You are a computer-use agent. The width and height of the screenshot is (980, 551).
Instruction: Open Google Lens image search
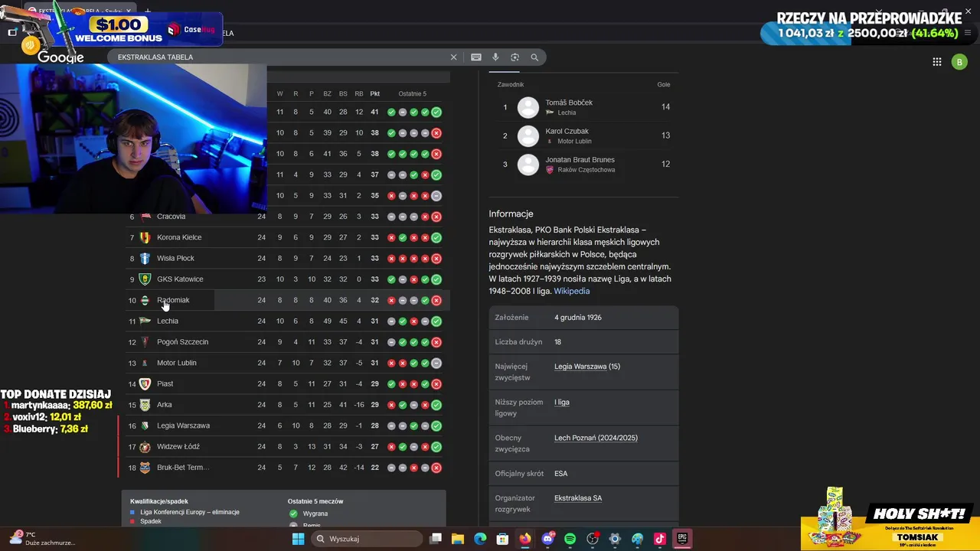tap(514, 57)
